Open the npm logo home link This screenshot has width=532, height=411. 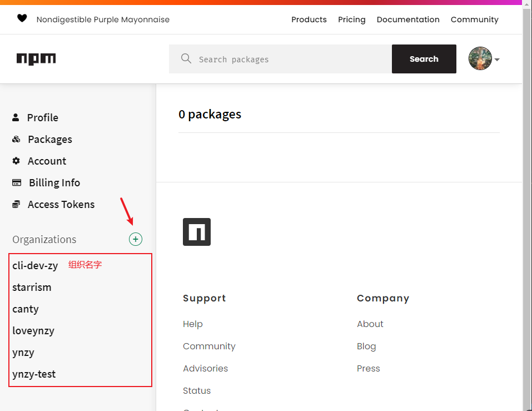(x=36, y=59)
